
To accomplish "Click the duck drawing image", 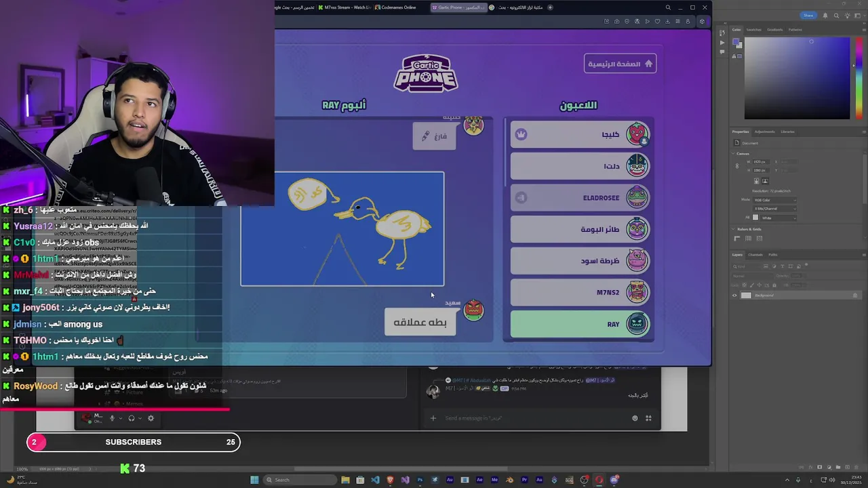I will (x=342, y=229).
